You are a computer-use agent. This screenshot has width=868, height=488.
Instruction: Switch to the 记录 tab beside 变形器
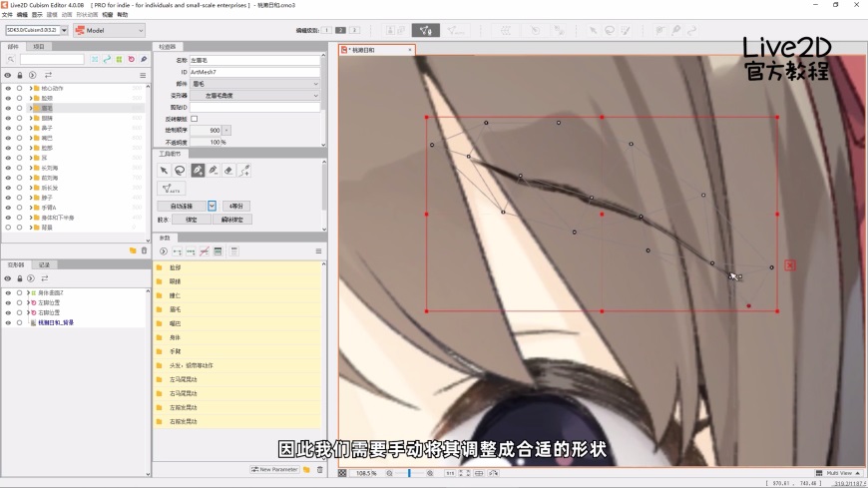click(44, 264)
